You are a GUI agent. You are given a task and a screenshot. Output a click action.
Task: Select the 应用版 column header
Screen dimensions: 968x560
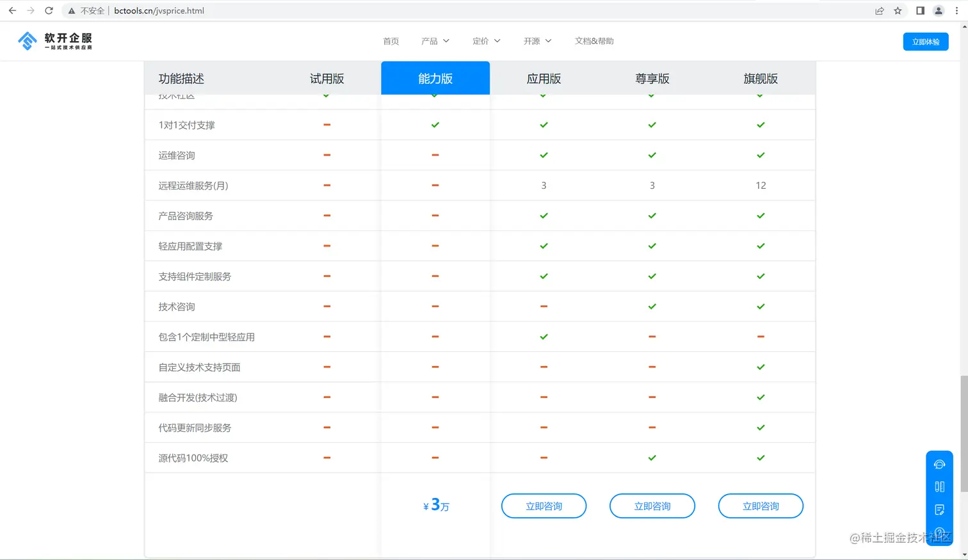[x=544, y=78]
